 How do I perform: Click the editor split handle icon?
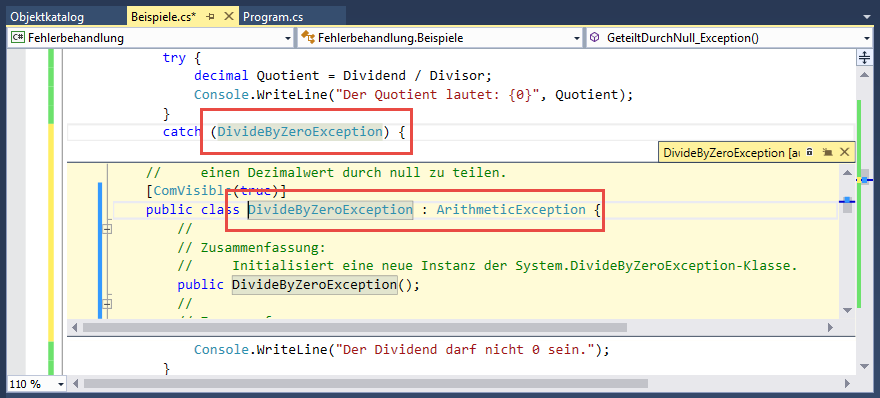coord(864,57)
